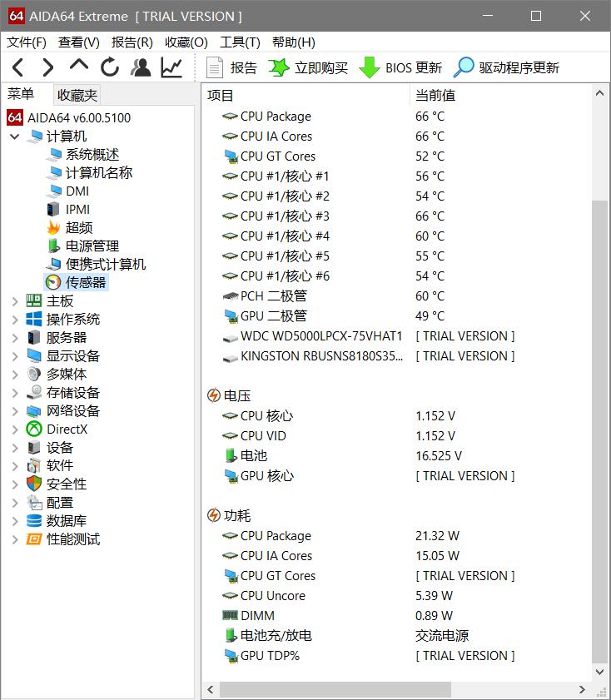611x700 pixels.
Task: Expand the 操作系统 tree node
Action: coord(15,320)
